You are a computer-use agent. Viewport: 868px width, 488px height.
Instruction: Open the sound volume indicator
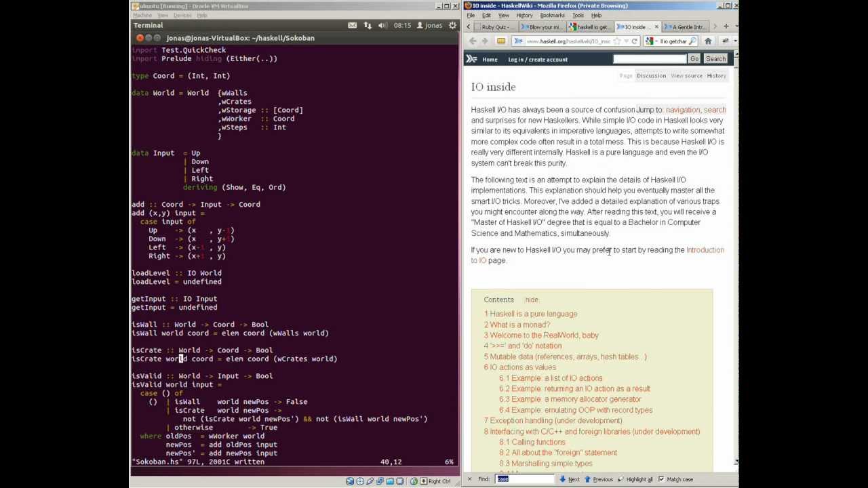[382, 25]
